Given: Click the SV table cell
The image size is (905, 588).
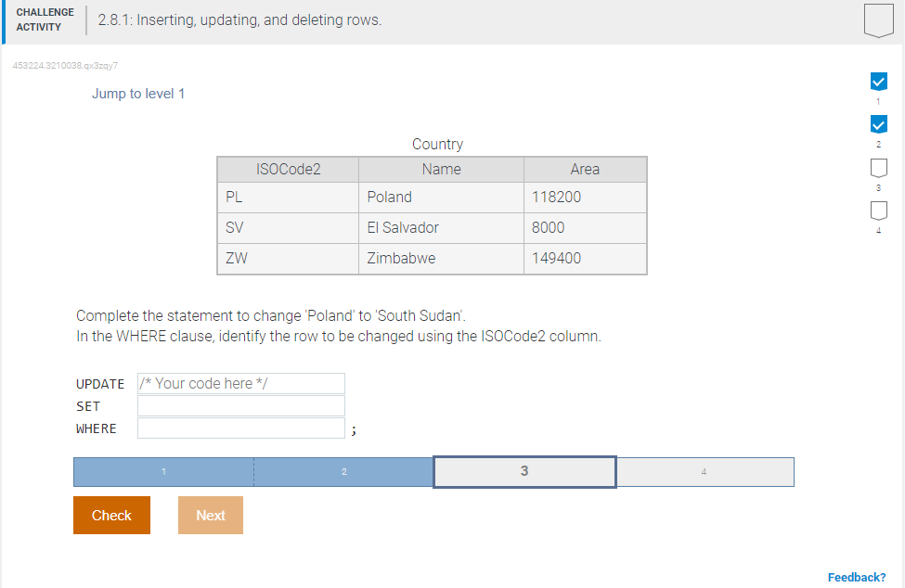Looking at the screenshot, I should click(x=288, y=228).
